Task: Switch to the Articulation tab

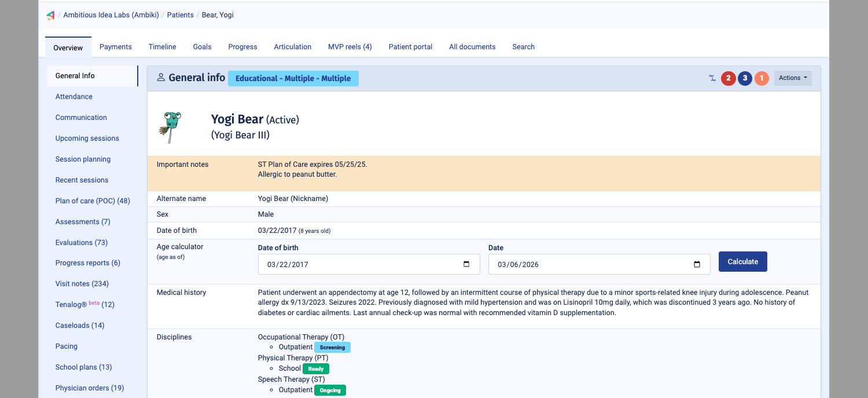Action: point(292,46)
